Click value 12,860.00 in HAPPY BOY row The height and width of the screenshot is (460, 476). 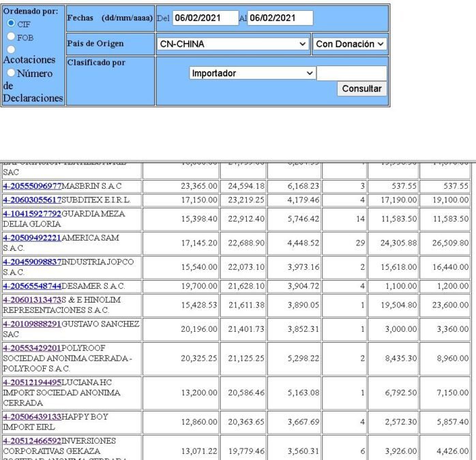tap(199, 422)
